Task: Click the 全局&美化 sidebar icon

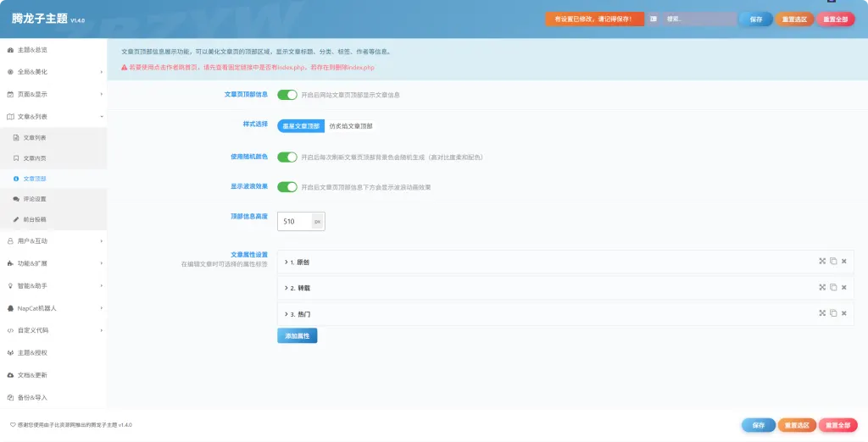Action: coord(10,72)
